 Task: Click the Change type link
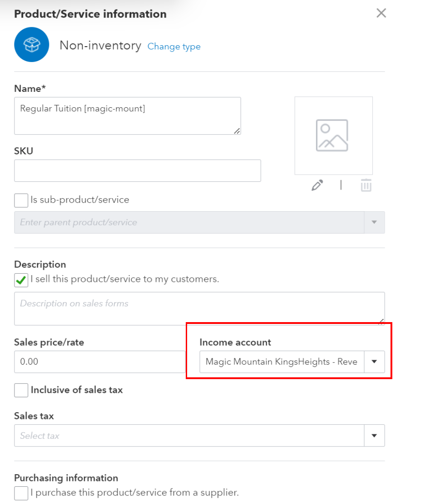[174, 47]
